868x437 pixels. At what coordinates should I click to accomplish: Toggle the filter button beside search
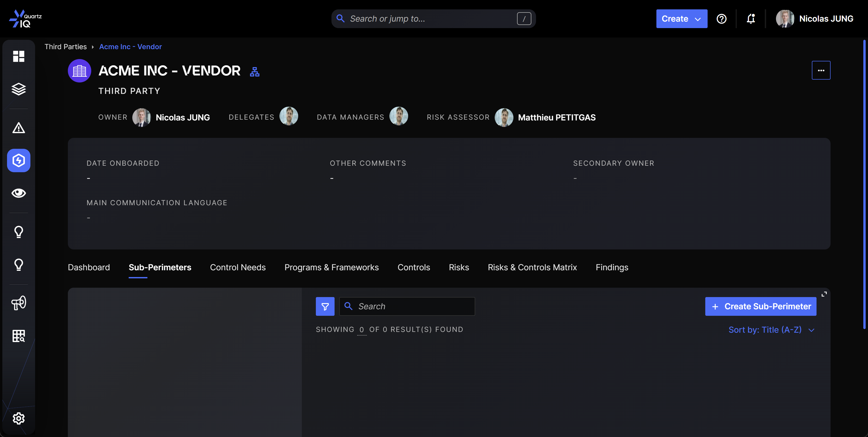tap(325, 306)
